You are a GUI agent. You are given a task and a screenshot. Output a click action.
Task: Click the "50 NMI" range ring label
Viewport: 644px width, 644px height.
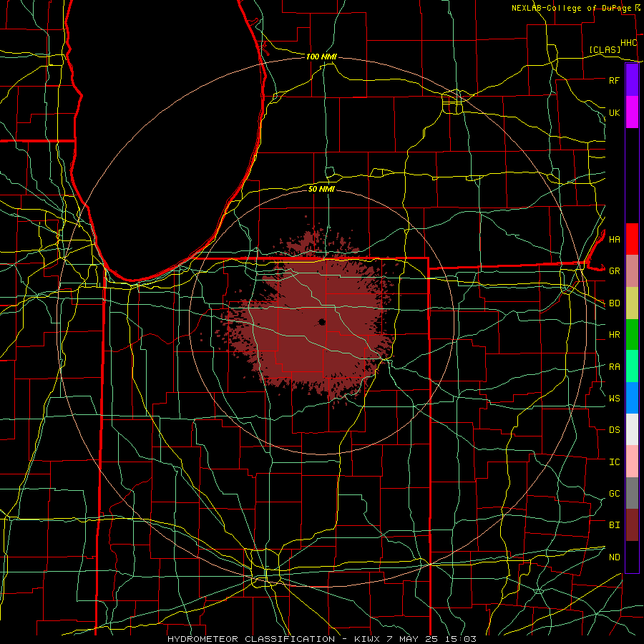tap(321, 189)
